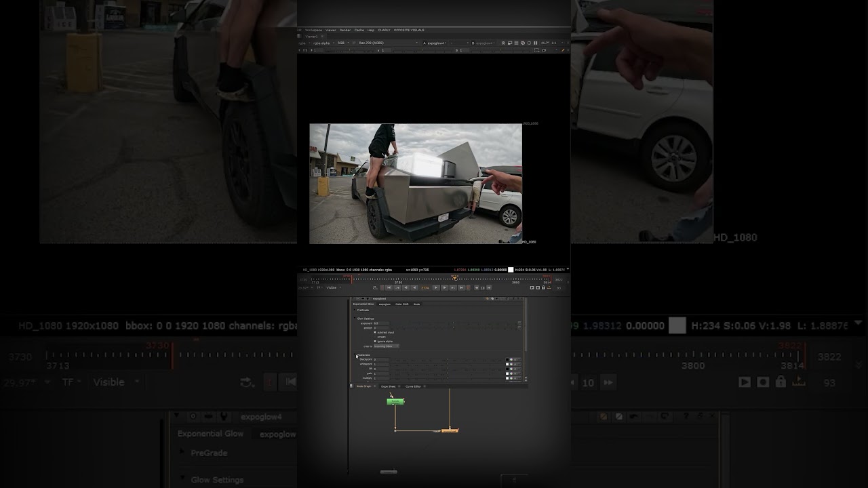Click the clipping warning icon in viewer toolbar
Image resolution: width=868 pixels, height=488 pixels.
[503, 43]
